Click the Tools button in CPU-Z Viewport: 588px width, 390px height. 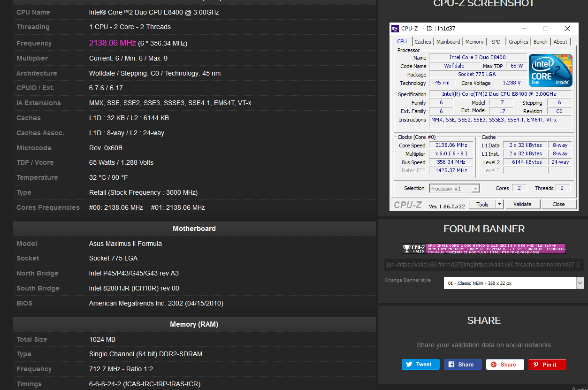(x=482, y=204)
